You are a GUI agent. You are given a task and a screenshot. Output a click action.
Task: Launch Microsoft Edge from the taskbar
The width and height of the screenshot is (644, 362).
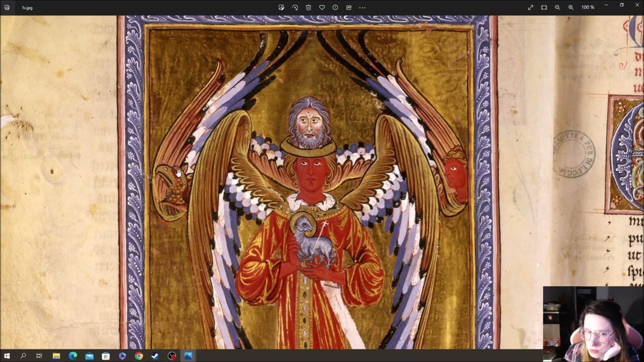73,356
